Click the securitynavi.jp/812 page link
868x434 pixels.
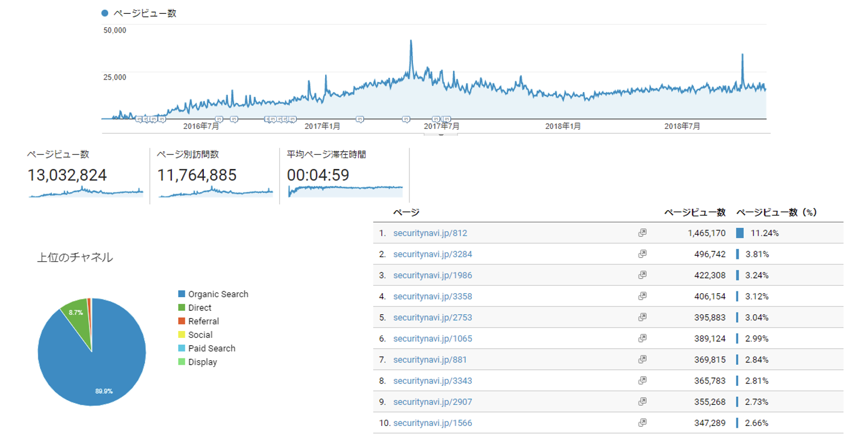tap(430, 233)
